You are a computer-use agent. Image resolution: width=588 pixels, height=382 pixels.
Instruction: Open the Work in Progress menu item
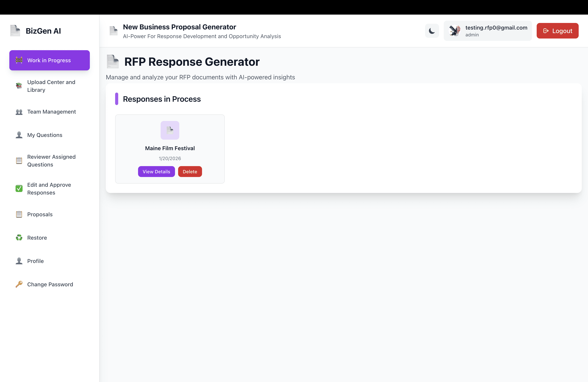point(49,60)
